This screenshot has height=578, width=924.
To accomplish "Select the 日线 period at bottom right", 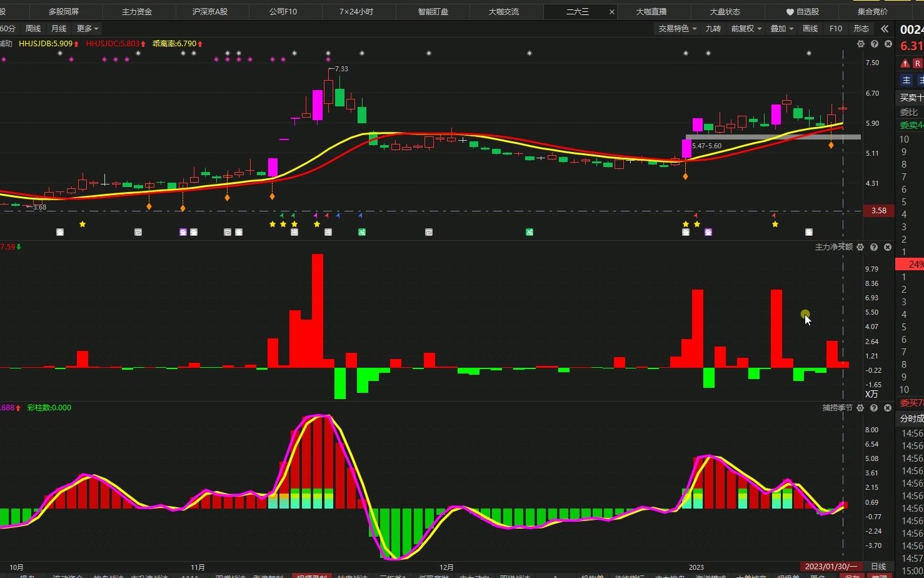I will click(878, 567).
